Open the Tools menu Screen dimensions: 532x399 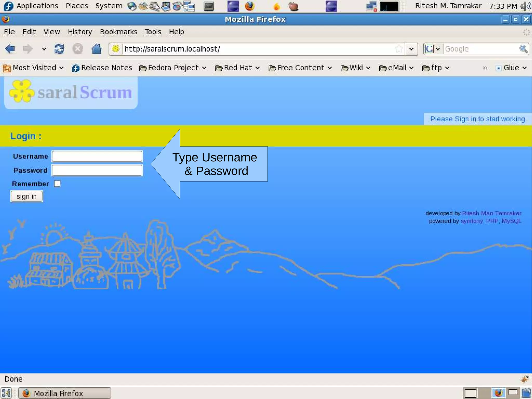pos(153,32)
